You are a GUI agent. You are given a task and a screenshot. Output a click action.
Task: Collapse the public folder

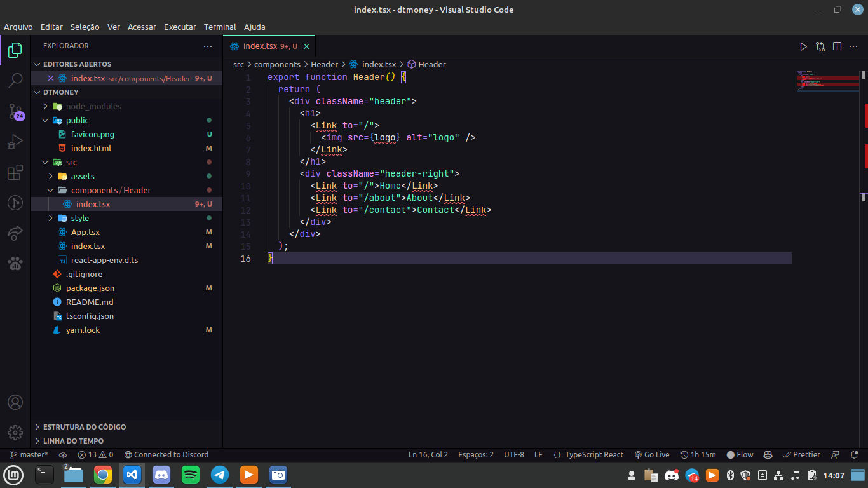[x=77, y=120]
